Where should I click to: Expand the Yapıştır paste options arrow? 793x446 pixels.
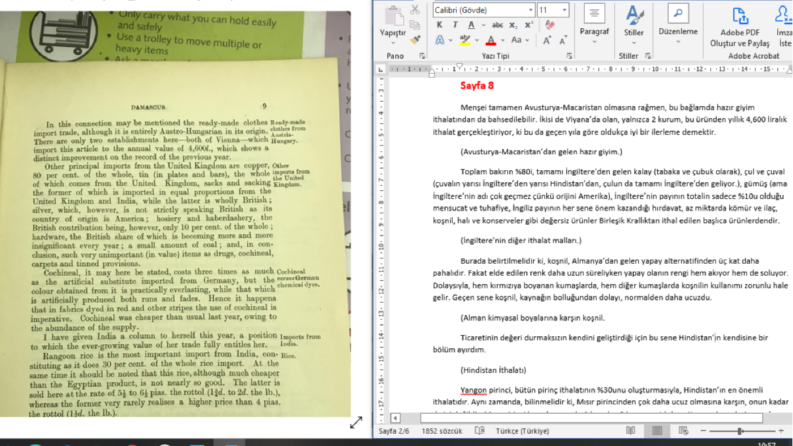393,43
